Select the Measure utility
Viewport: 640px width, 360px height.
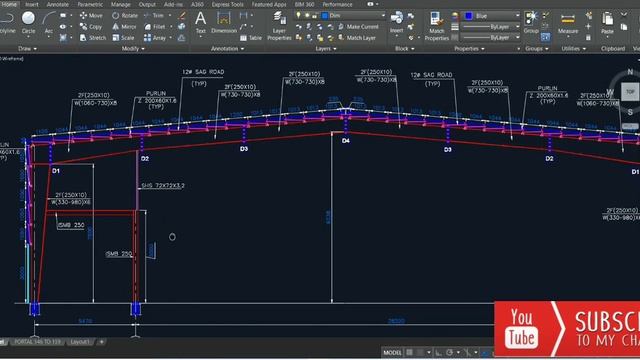click(568, 23)
